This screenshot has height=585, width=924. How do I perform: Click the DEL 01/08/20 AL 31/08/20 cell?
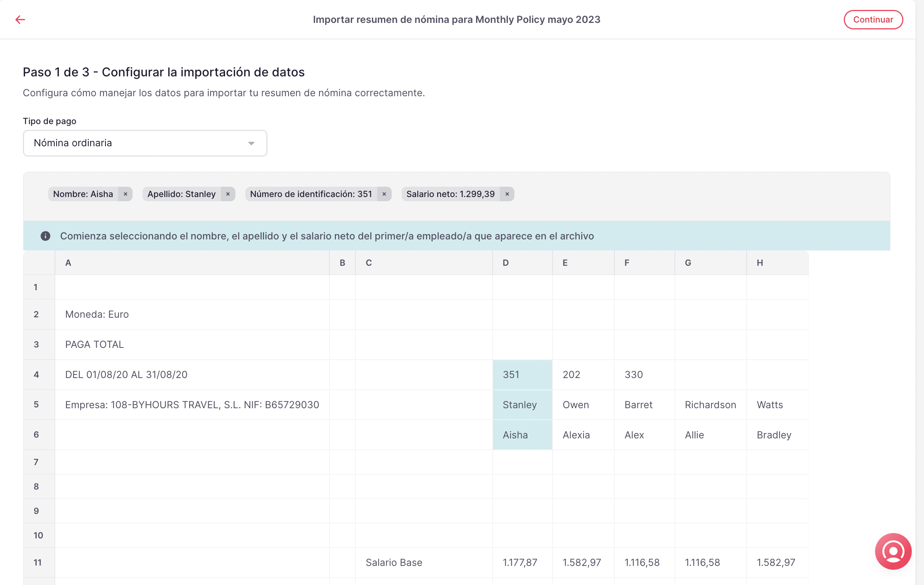(192, 375)
